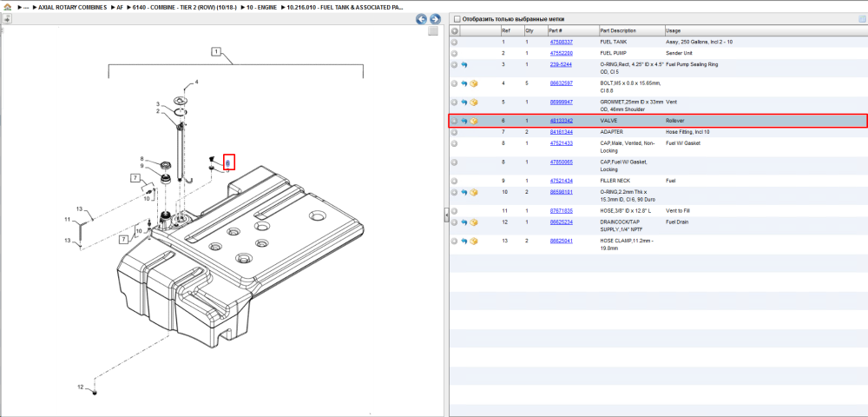Click blue arrow icon in the GROMMET row
The width and height of the screenshot is (868, 417).
pos(464,103)
